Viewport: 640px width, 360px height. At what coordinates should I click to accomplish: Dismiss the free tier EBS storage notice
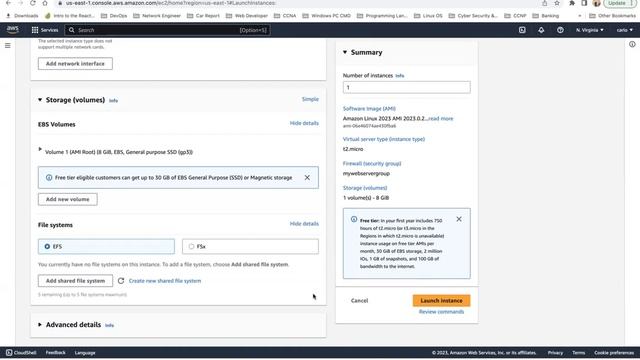coord(307,178)
